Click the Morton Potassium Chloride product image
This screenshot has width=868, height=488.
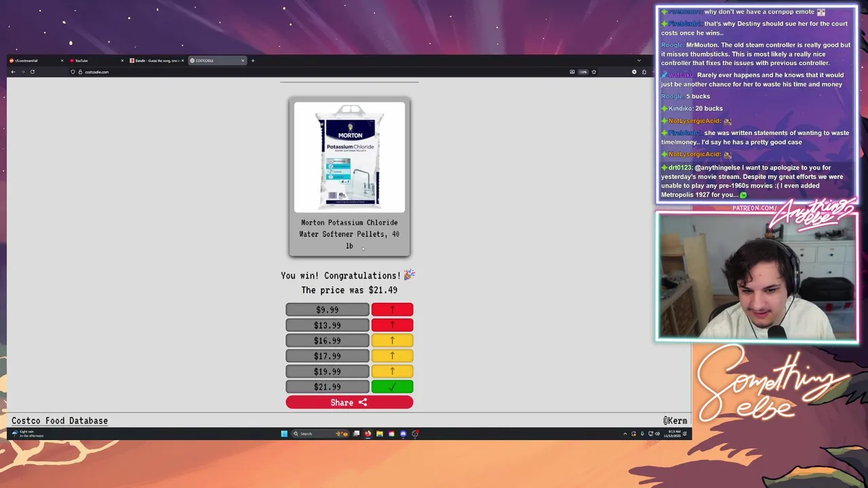pyautogui.click(x=349, y=157)
